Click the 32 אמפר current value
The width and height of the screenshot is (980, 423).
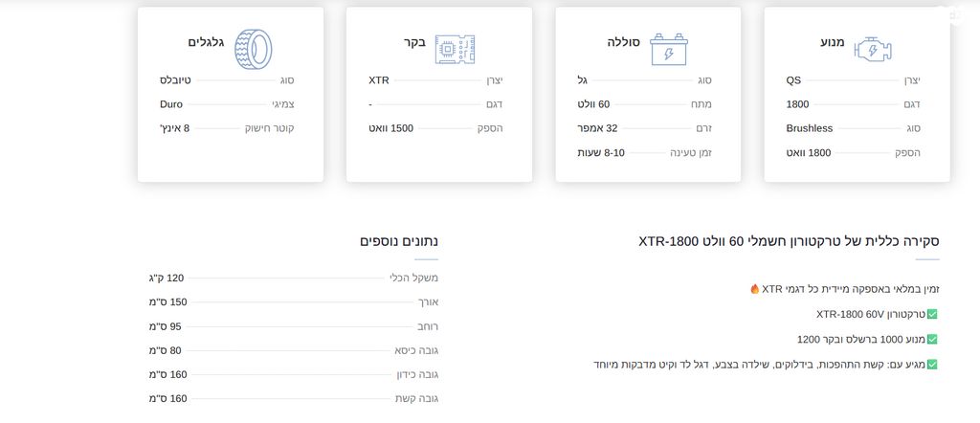click(597, 128)
